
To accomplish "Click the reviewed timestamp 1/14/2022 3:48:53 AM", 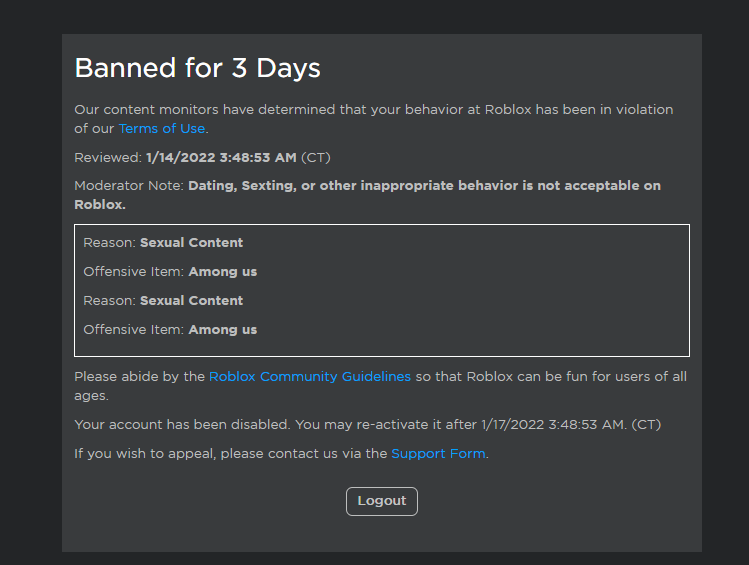I will point(221,158).
